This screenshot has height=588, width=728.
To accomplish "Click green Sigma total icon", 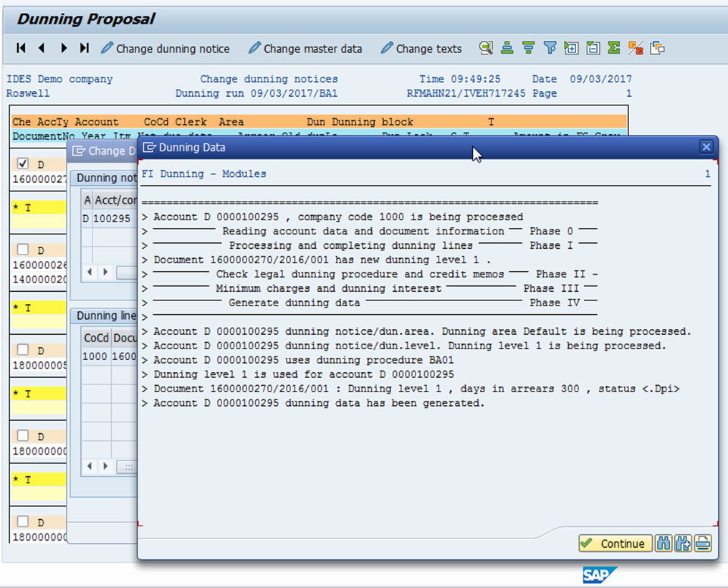I will (614, 48).
